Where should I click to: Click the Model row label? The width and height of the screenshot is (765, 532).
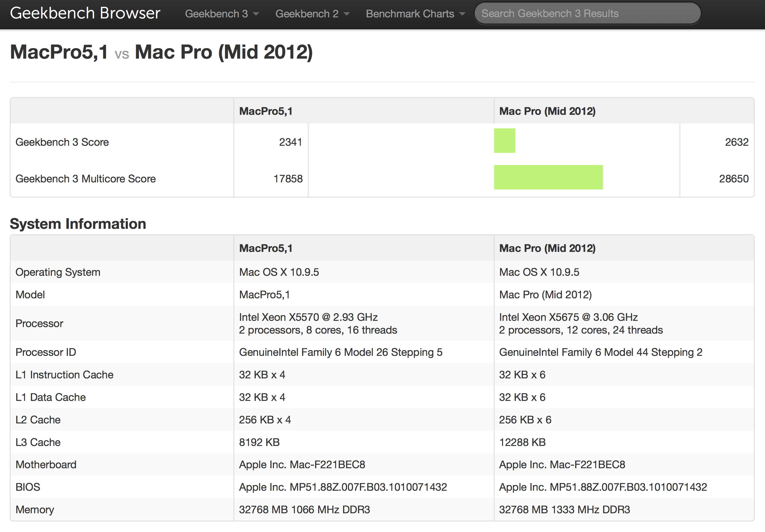pos(30,294)
